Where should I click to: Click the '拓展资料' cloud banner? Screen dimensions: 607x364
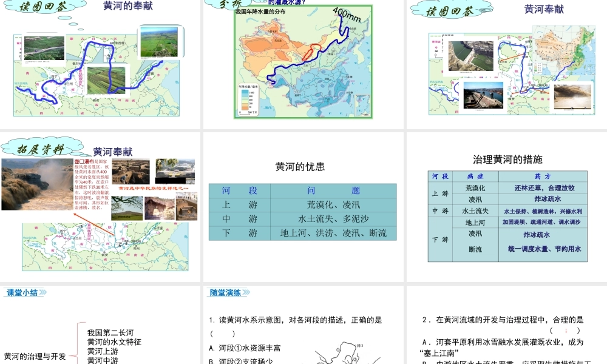41,149
